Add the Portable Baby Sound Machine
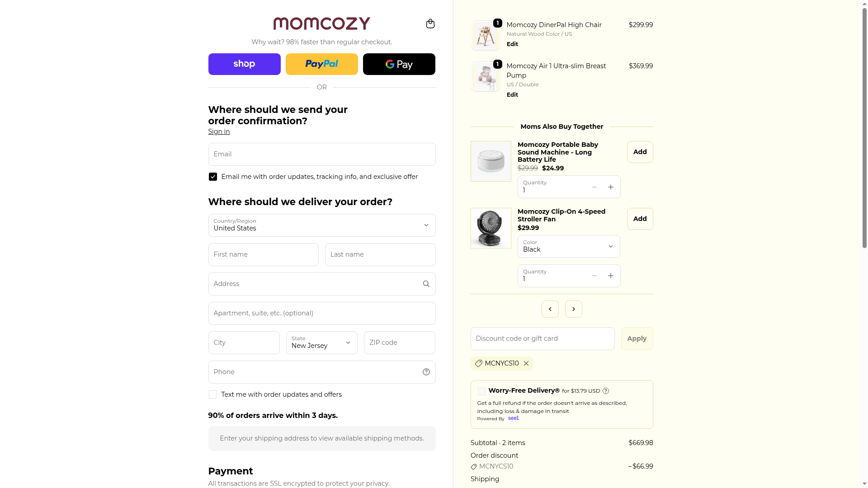868x488 pixels. (640, 152)
